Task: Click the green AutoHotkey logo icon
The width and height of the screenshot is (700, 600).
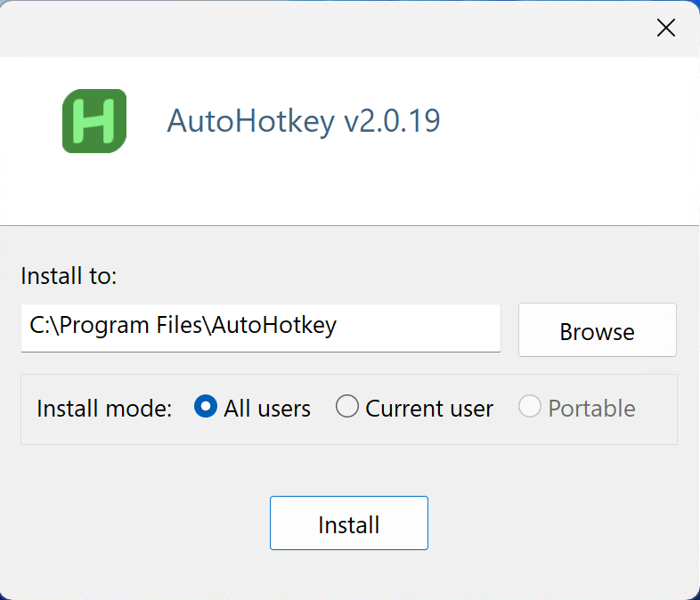Action: pos(94,121)
